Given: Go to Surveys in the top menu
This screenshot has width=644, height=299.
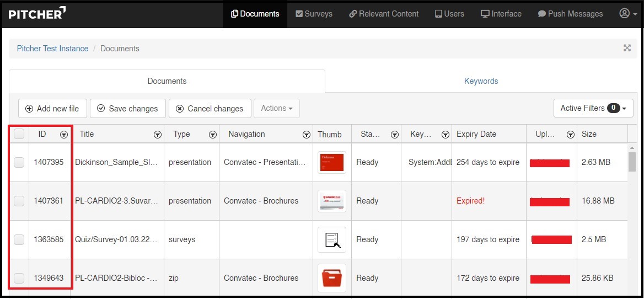Looking at the screenshot, I should [x=314, y=14].
